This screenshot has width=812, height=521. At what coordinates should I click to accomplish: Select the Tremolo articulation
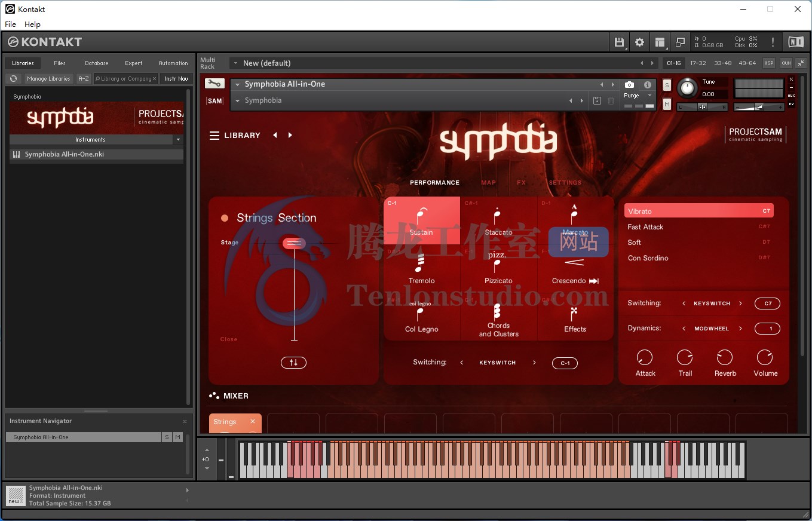[x=422, y=269]
